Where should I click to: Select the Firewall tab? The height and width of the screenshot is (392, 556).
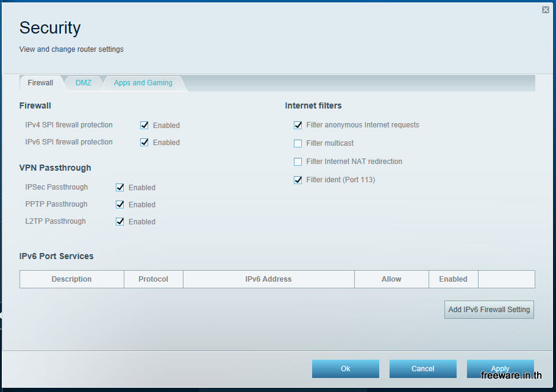tap(40, 83)
